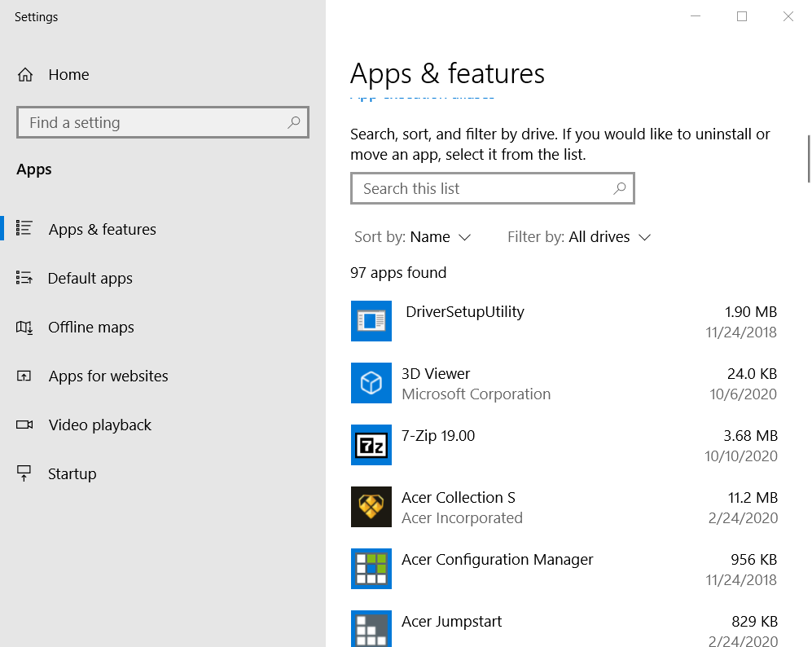Viewport: 812px width, 647px height.
Task: Click the 7-Zip app icon
Action: pos(371,445)
